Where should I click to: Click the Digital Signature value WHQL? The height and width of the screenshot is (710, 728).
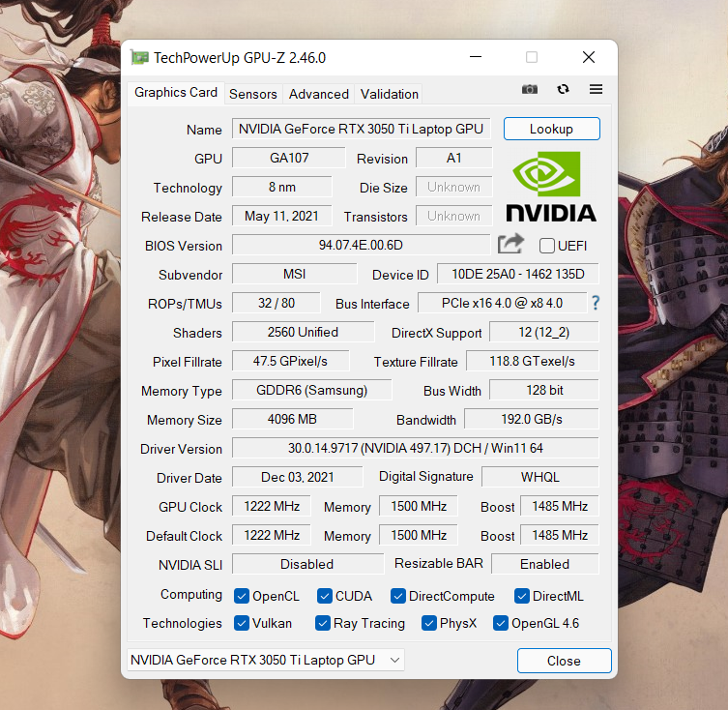pos(540,477)
